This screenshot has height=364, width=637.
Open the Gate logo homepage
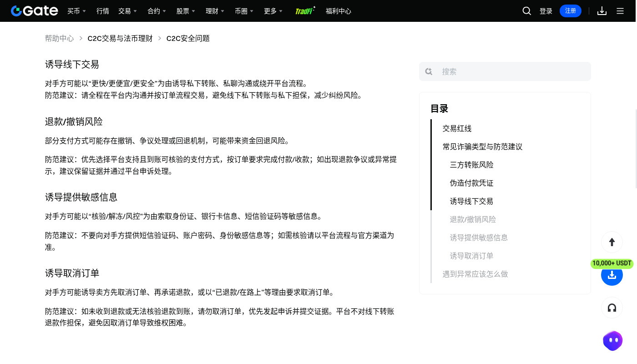35,11
